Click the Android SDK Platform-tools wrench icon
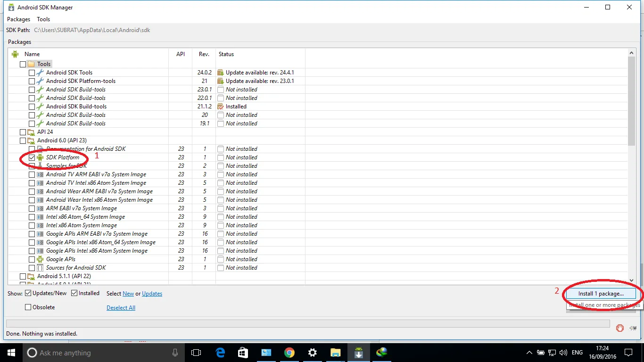Image resolution: width=644 pixels, height=362 pixels. point(40,81)
